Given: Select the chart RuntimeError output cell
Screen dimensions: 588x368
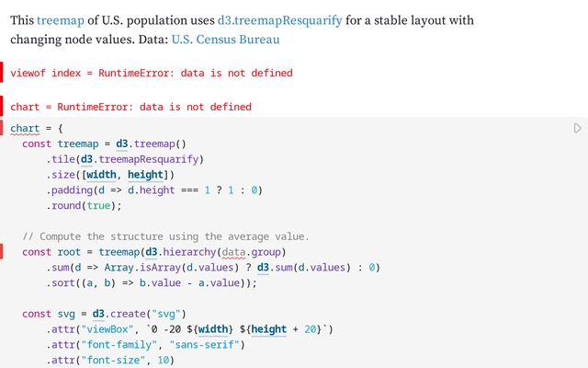Looking at the screenshot, I should click(130, 107).
